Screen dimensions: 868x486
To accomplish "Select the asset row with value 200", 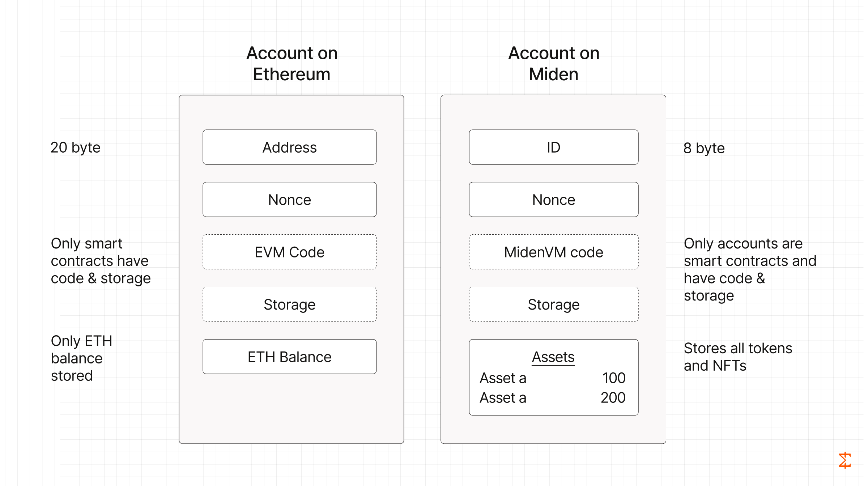I will point(553,398).
